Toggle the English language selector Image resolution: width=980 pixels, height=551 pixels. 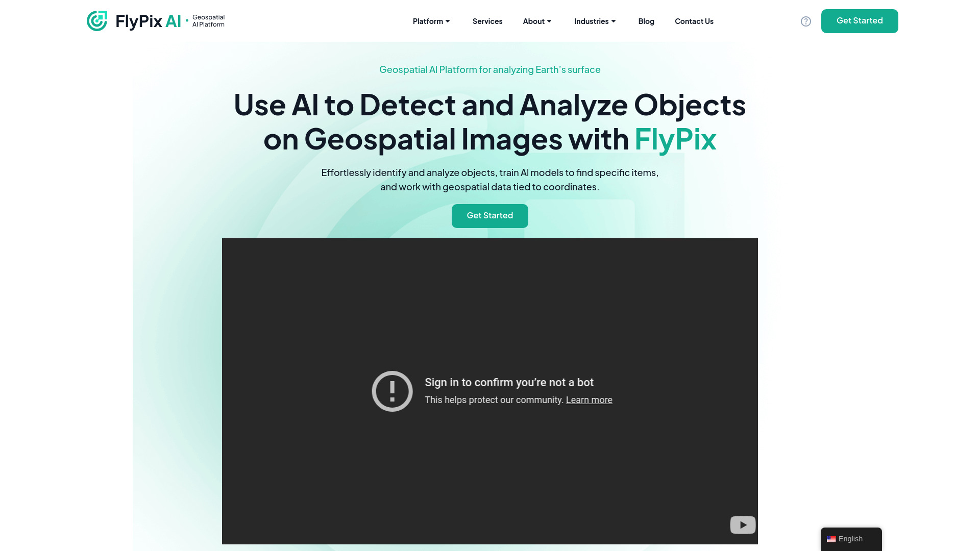(x=851, y=539)
